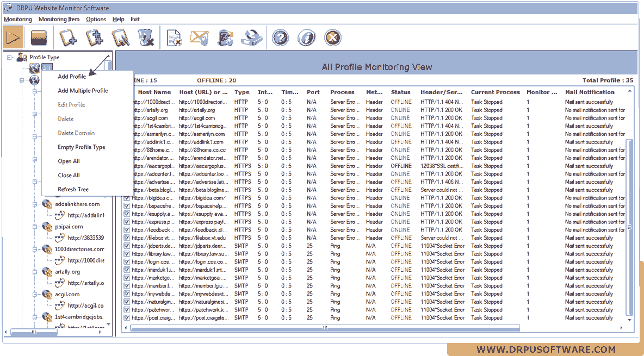The image size is (644, 356).
Task: Uncheck the https://bspacehe row checkbox
Action: coord(127,205)
